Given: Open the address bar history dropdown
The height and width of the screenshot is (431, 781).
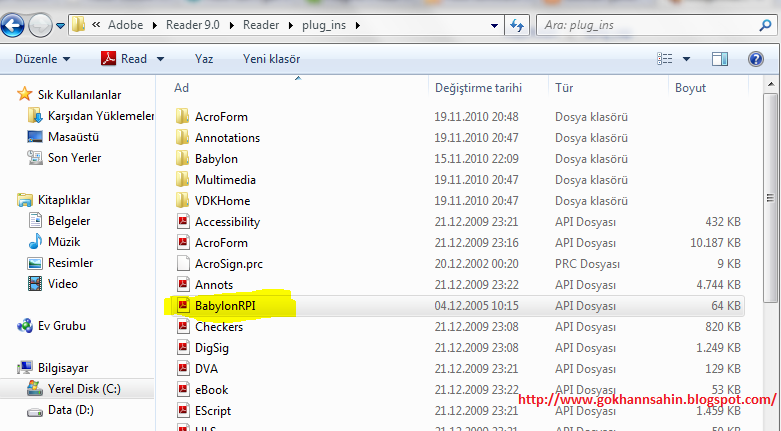Looking at the screenshot, I should coord(494,25).
